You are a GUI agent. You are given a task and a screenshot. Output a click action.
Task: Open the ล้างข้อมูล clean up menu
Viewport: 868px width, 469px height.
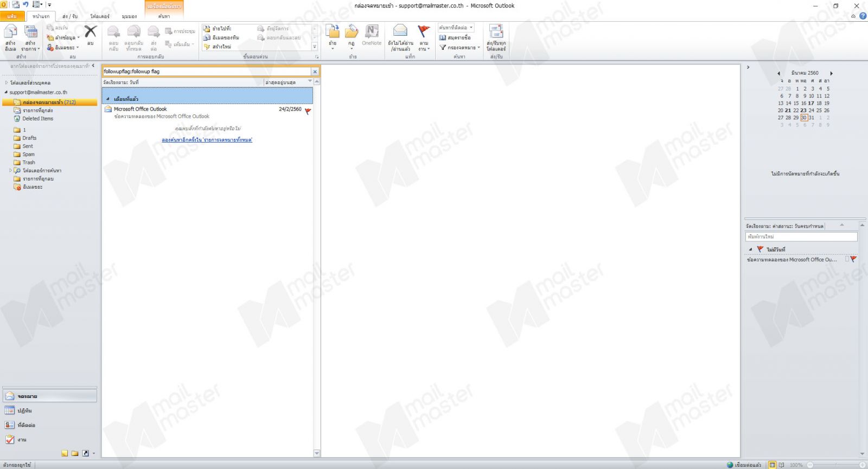63,37
